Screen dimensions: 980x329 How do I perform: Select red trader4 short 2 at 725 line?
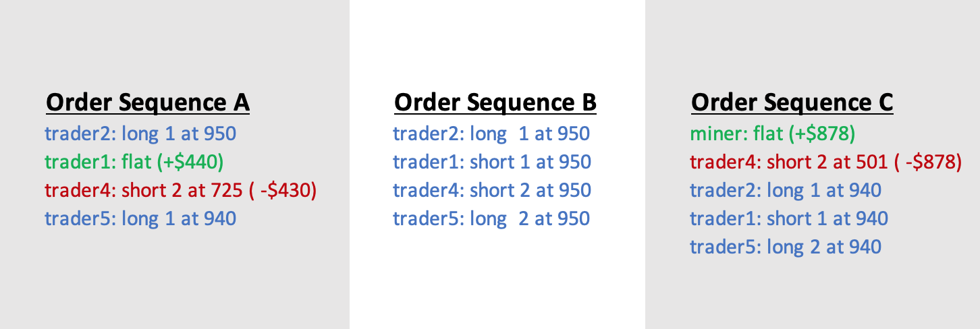[181, 190]
